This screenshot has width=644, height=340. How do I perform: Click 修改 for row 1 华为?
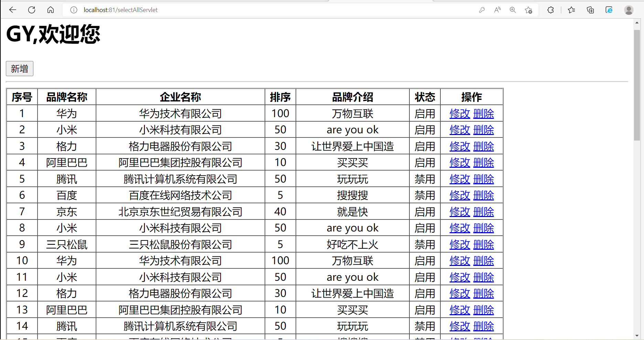coord(460,113)
